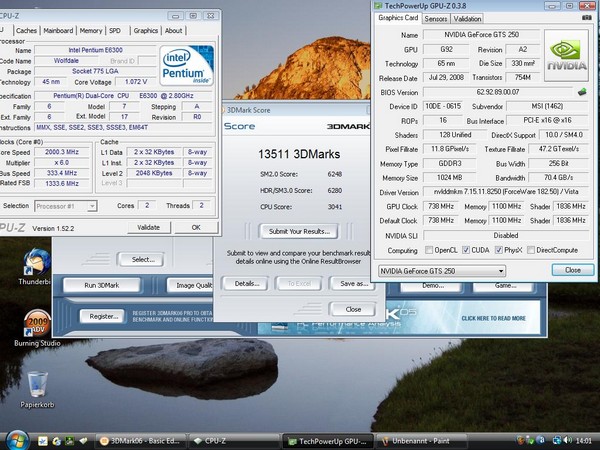Viewport: 600px width, 450px height.
Task: Click the Select... button in 3DMark06
Action: click(x=142, y=259)
